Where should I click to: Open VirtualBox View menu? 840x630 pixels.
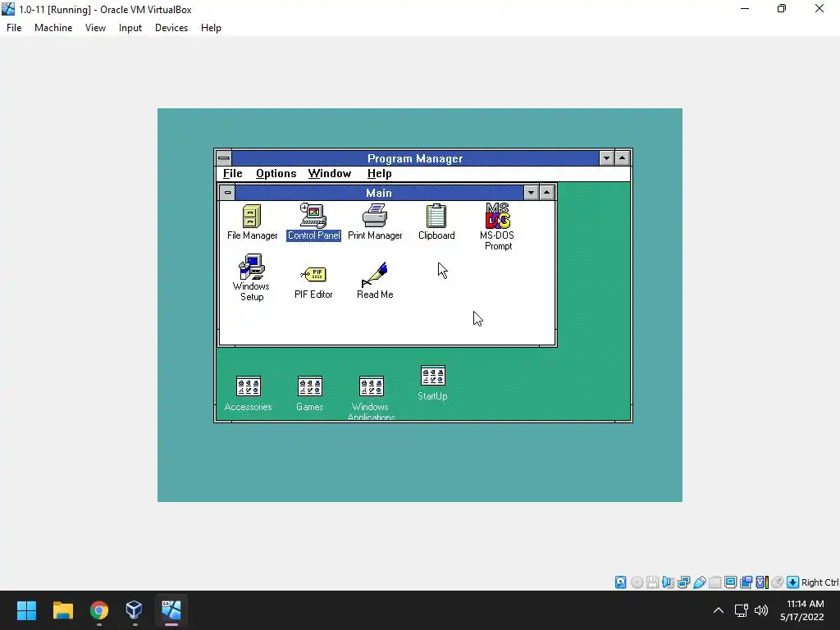tap(95, 28)
